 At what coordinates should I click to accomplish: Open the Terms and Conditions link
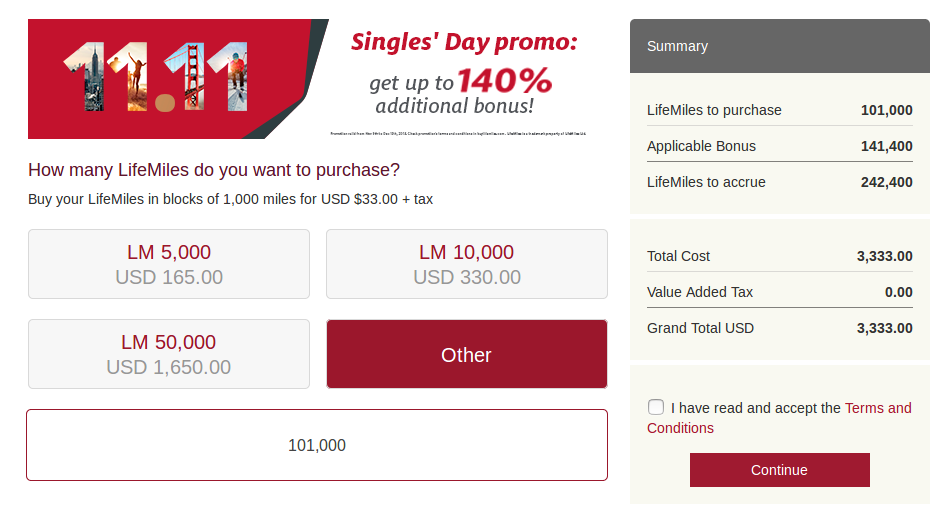(x=878, y=408)
